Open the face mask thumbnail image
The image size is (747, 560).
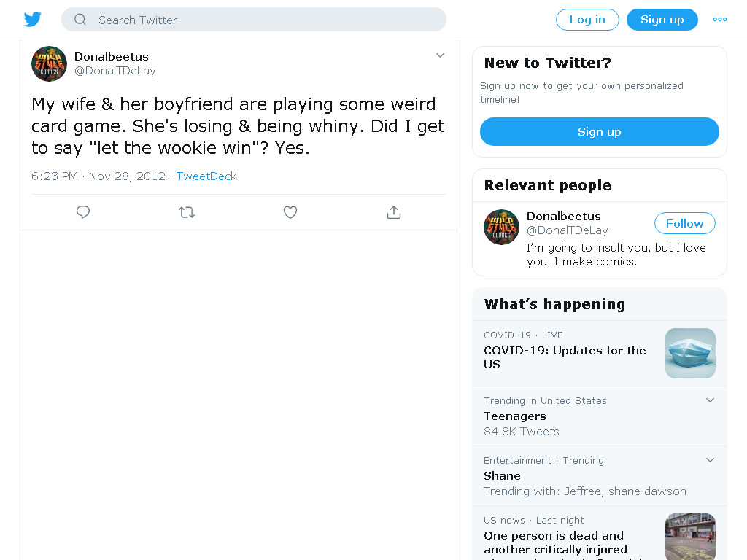pyautogui.click(x=690, y=354)
